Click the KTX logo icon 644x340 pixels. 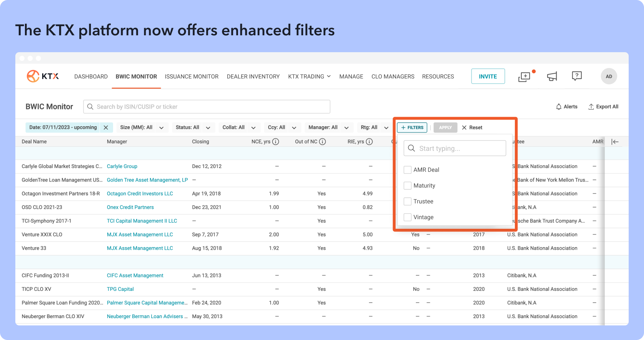click(33, 76)
